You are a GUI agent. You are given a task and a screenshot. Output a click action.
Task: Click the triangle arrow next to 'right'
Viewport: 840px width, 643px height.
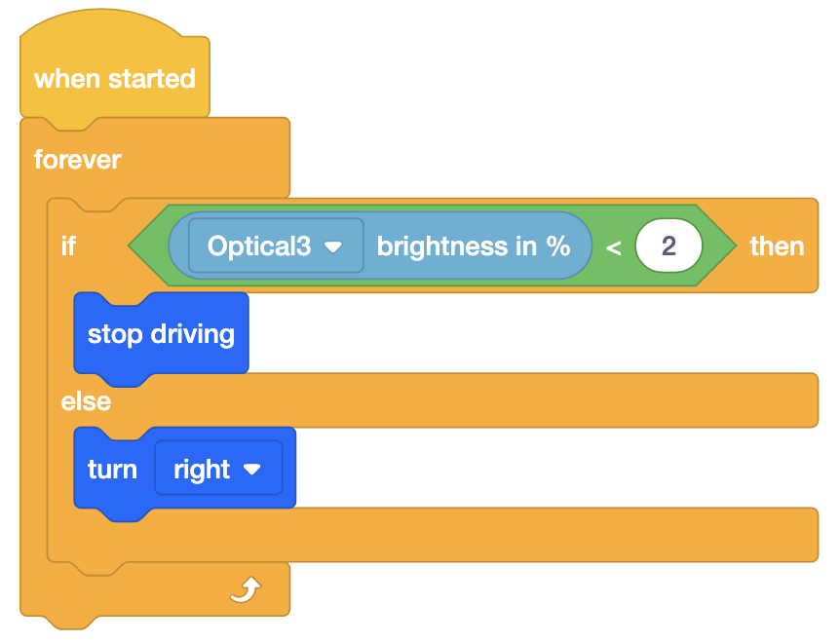253,469
